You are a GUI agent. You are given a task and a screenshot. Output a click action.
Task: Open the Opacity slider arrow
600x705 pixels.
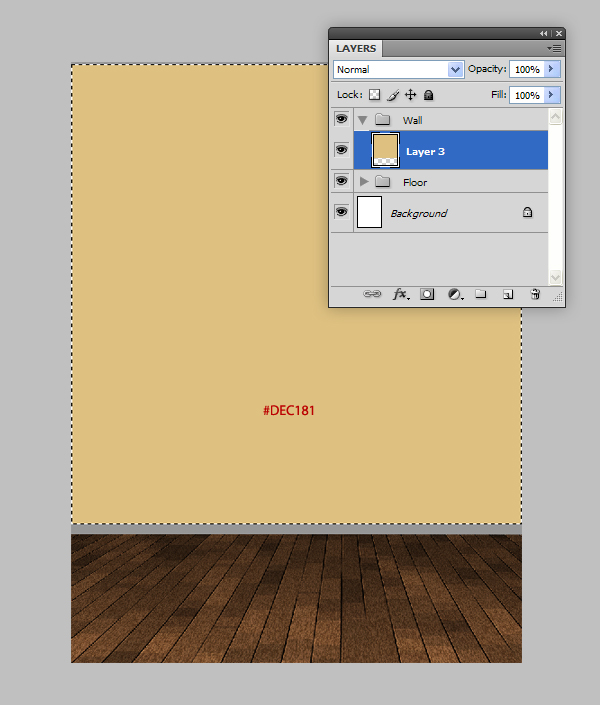click(552, 69)
